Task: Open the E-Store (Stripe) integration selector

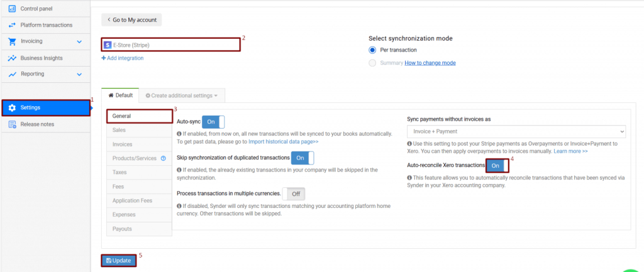Action: [170, 45]
